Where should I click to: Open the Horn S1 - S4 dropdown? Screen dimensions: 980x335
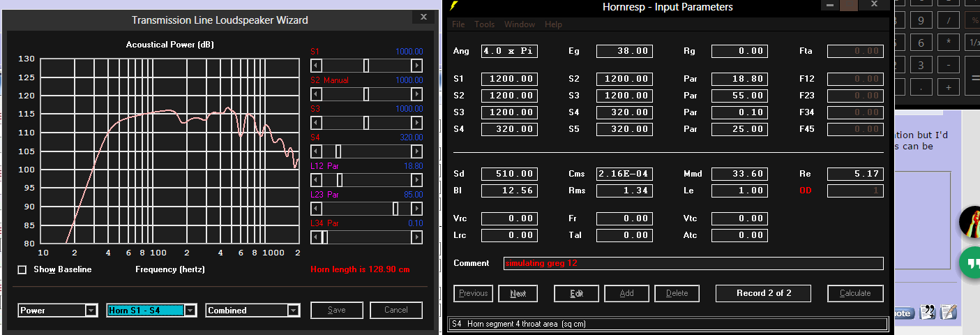click(151, 311)
